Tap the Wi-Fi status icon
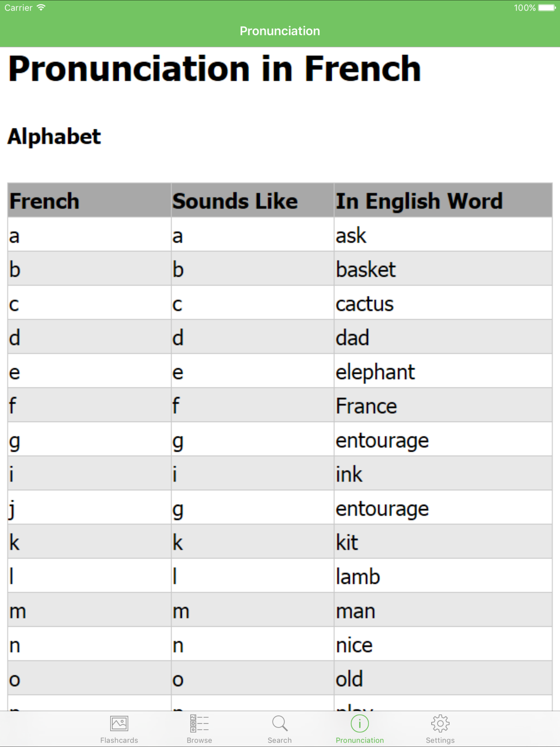 41,8
